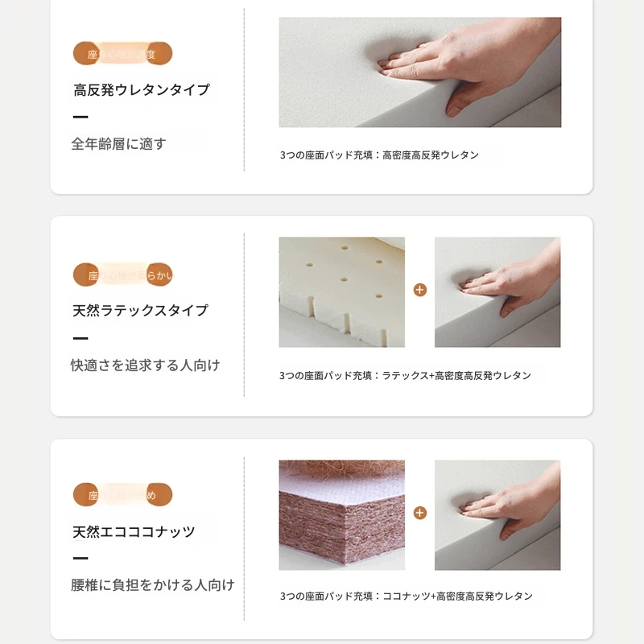Screen dimensions: 644x644
Task: Open the urethane photo in latex card
Action: coord(497,292)
